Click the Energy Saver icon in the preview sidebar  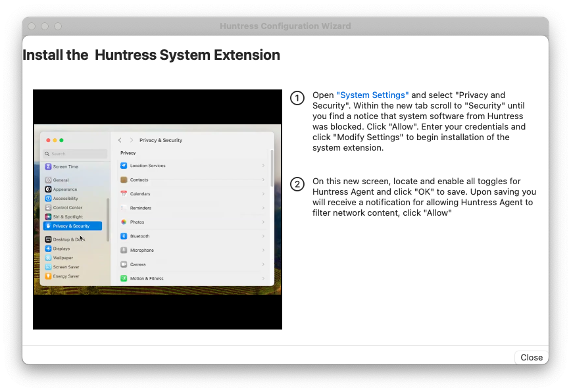[48, 276]
